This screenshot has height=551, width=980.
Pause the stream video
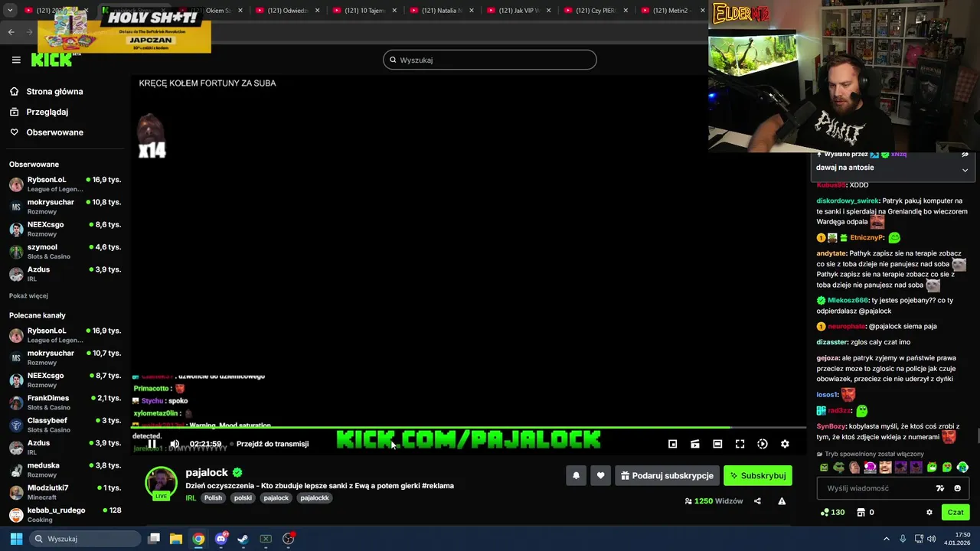(x=152, y=444)
